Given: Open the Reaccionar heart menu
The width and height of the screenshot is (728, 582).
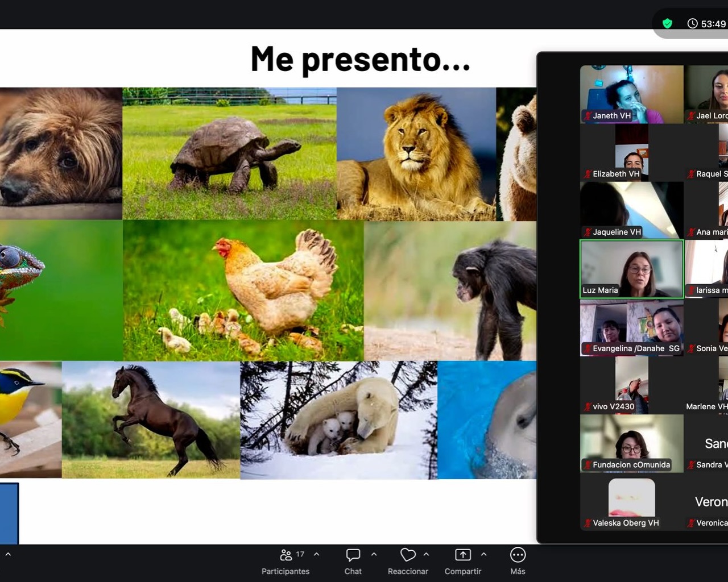Looking at the screenshot, I should click(x=408, y=562).
